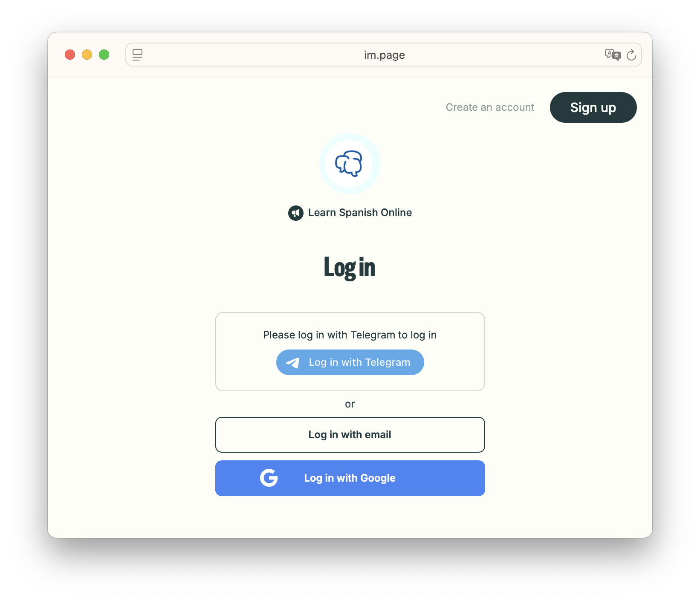Minimize the window with yellow button

(87, 55)
